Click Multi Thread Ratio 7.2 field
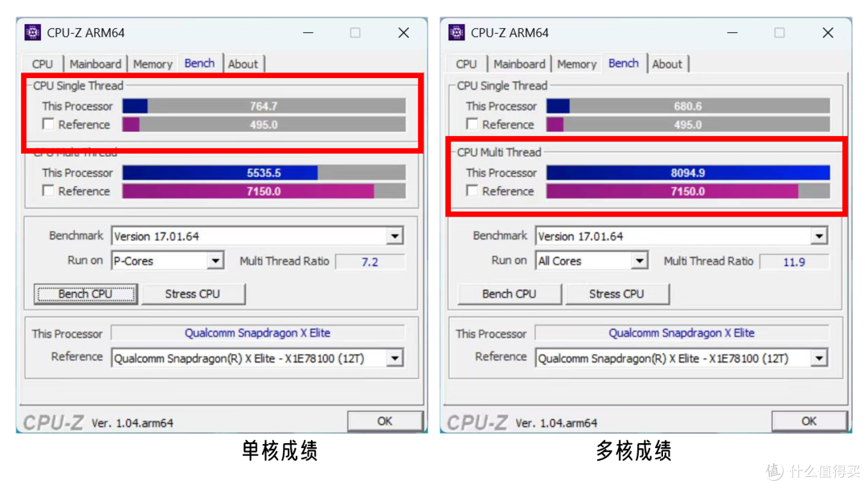Viewport: 868px width, 489px height. [371, 261]
